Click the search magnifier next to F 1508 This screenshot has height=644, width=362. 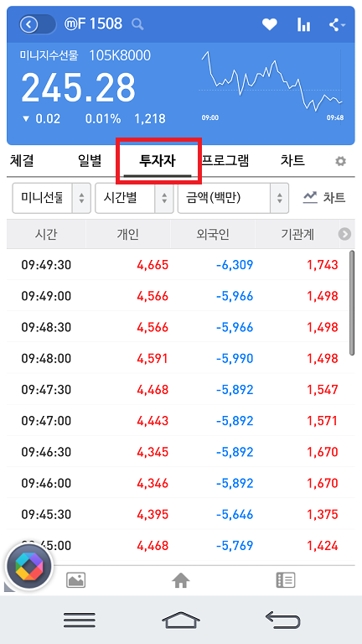click(x=137, y=24)
